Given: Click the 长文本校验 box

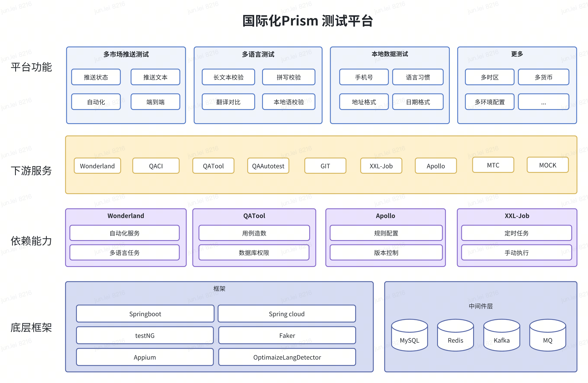Looking at the screenshot, I should [228, 77].
